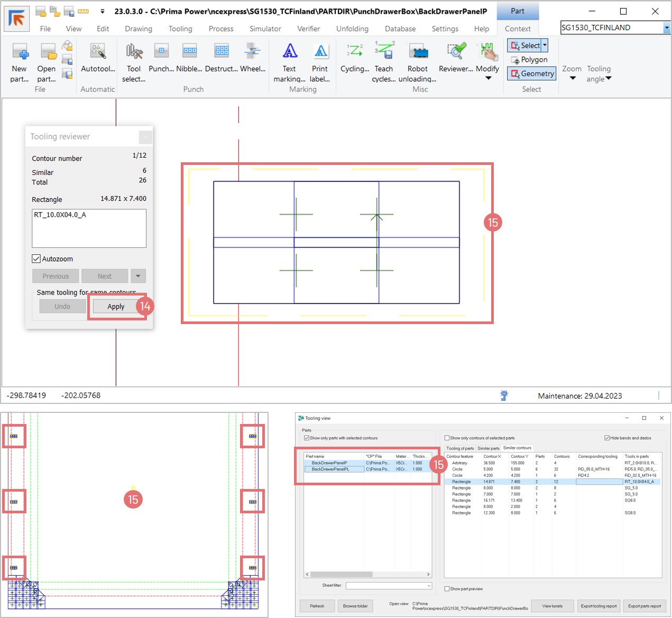Image resolution: width=672 pixels, height=618 pixels.
Task: Open the dropdown arrow beside Next button
Action: [x=138, y=276]
